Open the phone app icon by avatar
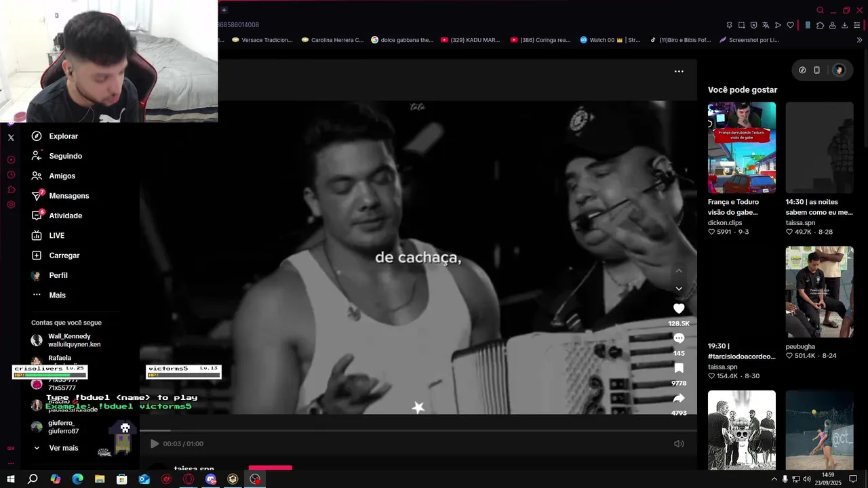Screen dimensions: 868x488 [817, 70]
